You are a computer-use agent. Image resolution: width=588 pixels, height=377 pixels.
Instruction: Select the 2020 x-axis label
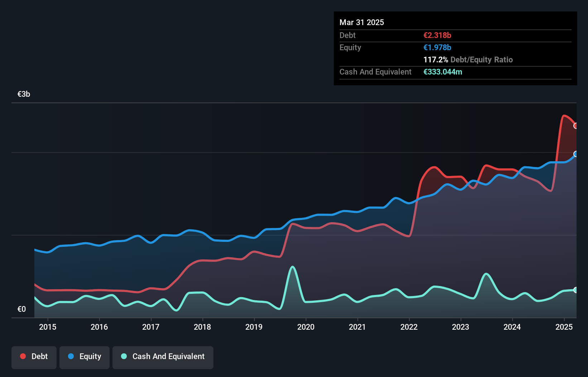tap(306, 327)
